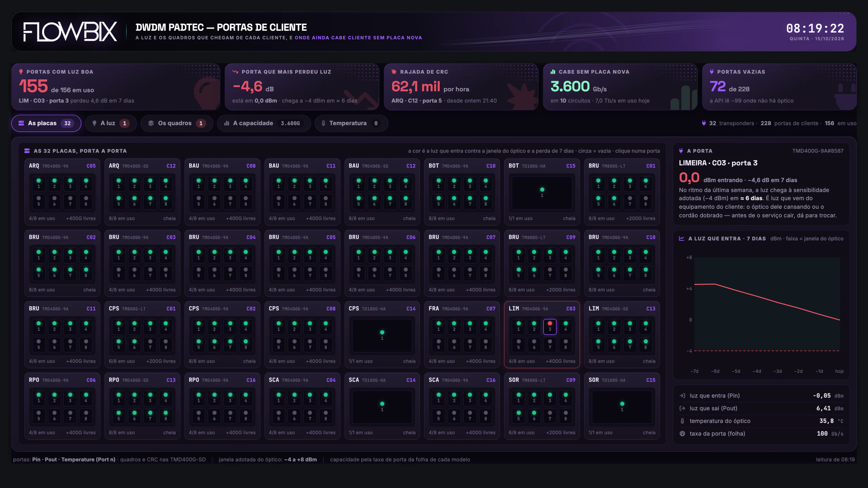Click the RPO C13 board header
This screenshot has width=868, height=488.
142,380
